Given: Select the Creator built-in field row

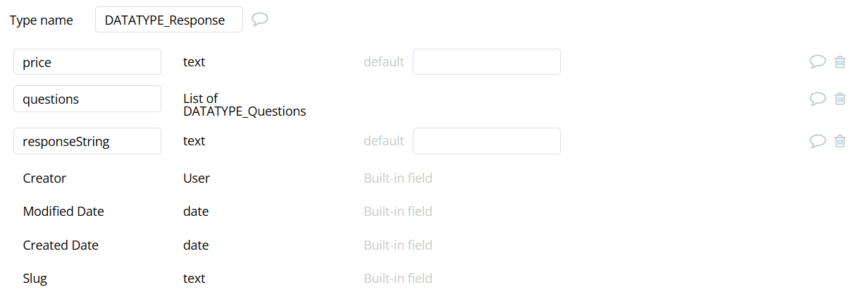Looking at the screenshot, I should (228, 178).
